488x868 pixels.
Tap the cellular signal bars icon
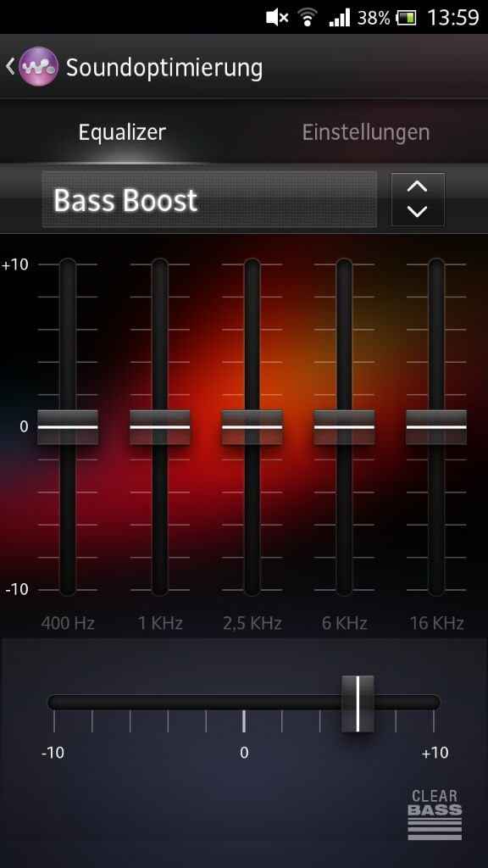click(339, 18)
